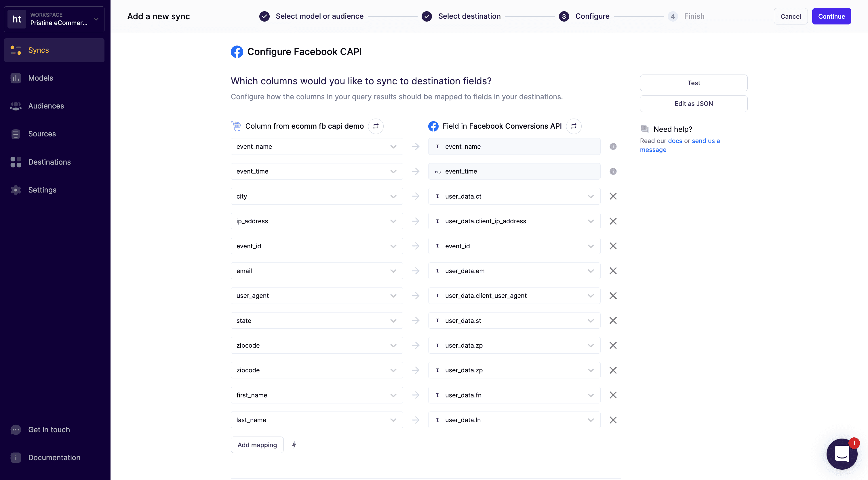This screenshot has height=480, width=868.
Task: Click the Continue button
Action: click(831, 16)
